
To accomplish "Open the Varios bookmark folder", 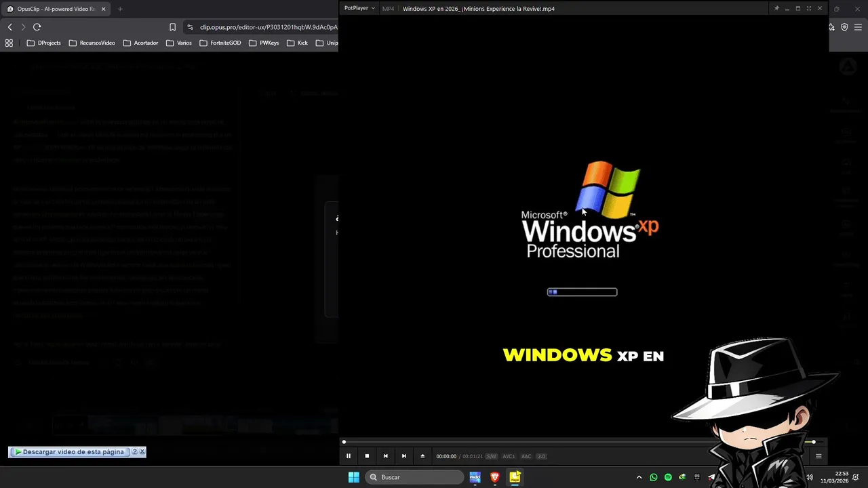I will pyautogui.click(x=179, y=43).
